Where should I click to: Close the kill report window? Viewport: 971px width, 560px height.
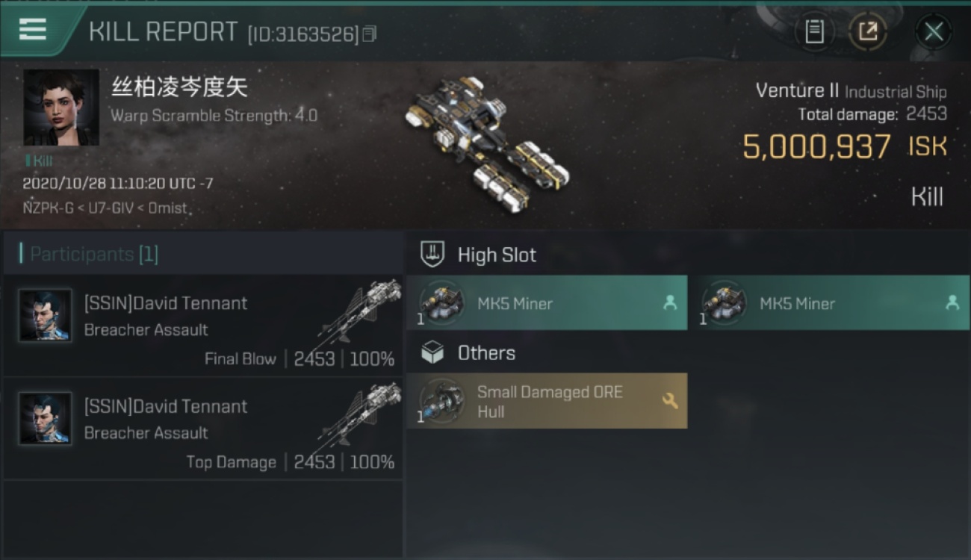tap(934, 31)
